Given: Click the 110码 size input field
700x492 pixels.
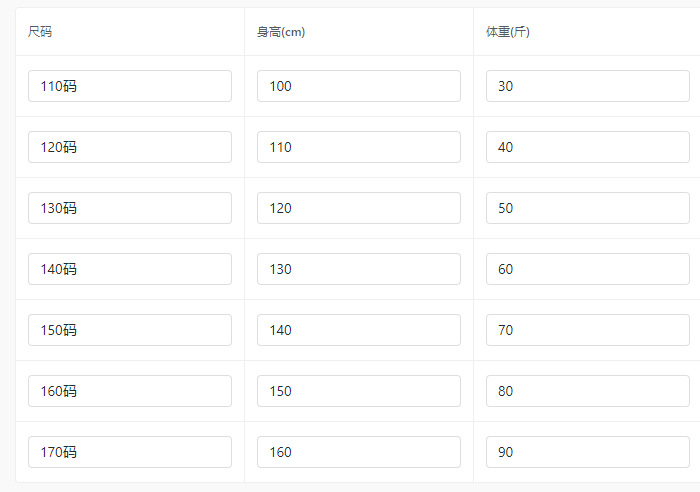Looking at the screenshot, I should [130, 86].
